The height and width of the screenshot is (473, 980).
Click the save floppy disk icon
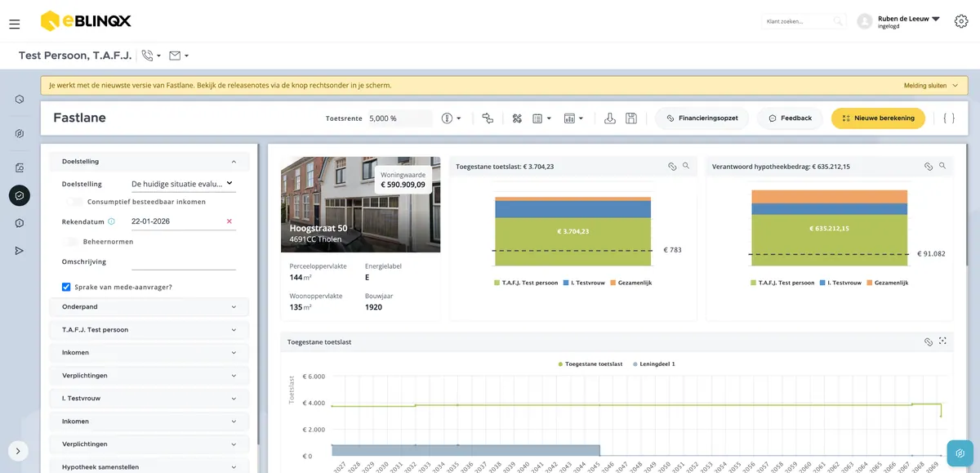pyautogui.click(x=631, y=118)
